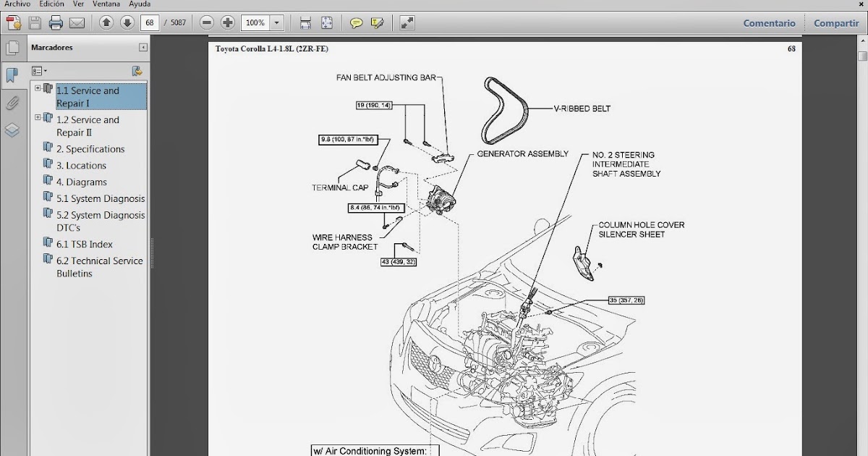Select the Sticky Note comment icon
This screenshot has width=868, height=456.
pos(356,22)
